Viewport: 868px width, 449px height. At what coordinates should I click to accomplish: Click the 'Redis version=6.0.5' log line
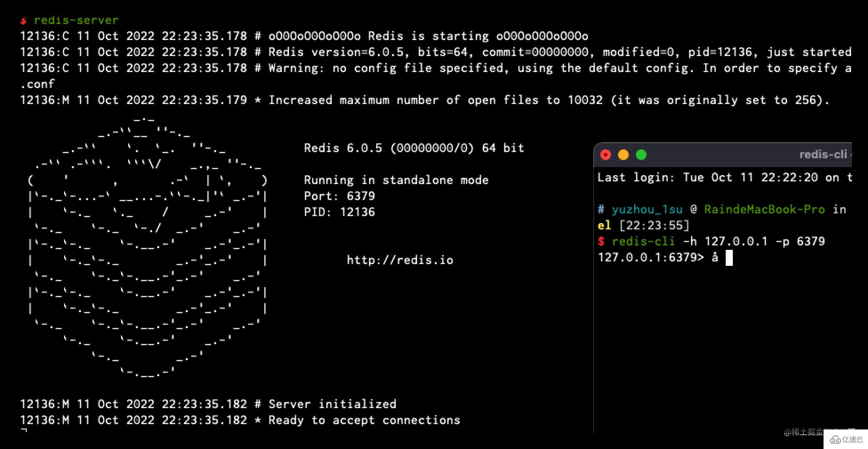(x=436, y=52)
